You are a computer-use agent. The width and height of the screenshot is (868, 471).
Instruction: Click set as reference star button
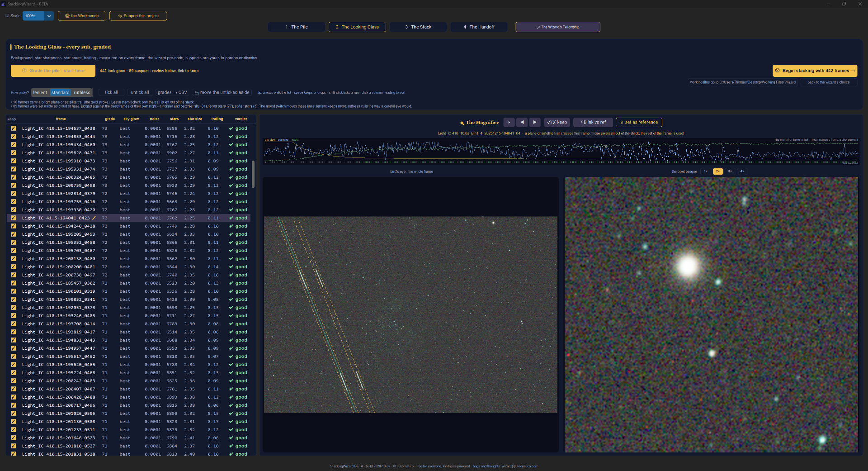pyautogui.click(x=639, y=122)
